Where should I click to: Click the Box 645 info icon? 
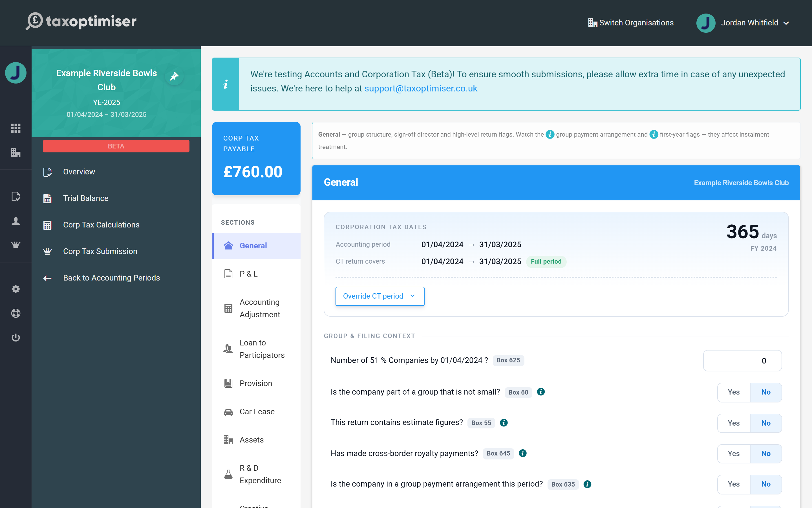pos(522,453)
